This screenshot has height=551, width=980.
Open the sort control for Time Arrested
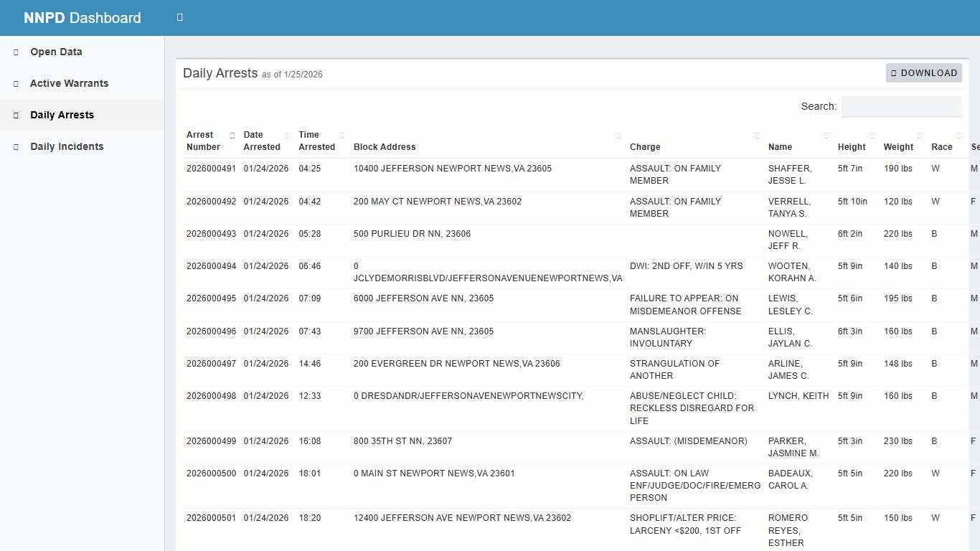tap(341, 134)
